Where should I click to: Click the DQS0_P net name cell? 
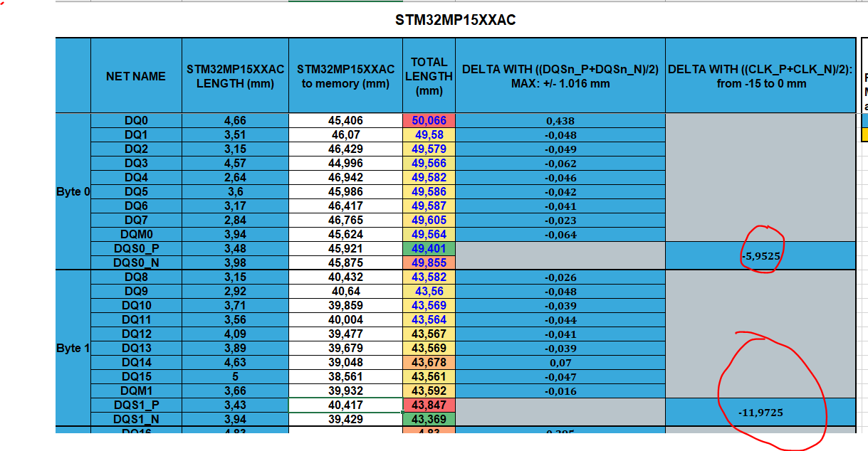[136, 248]
